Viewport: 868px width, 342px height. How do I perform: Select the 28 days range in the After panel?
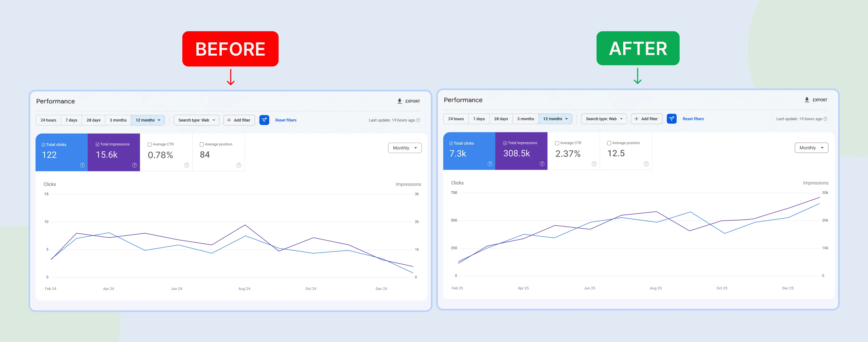pyautogui.click(x=501, y=119)
